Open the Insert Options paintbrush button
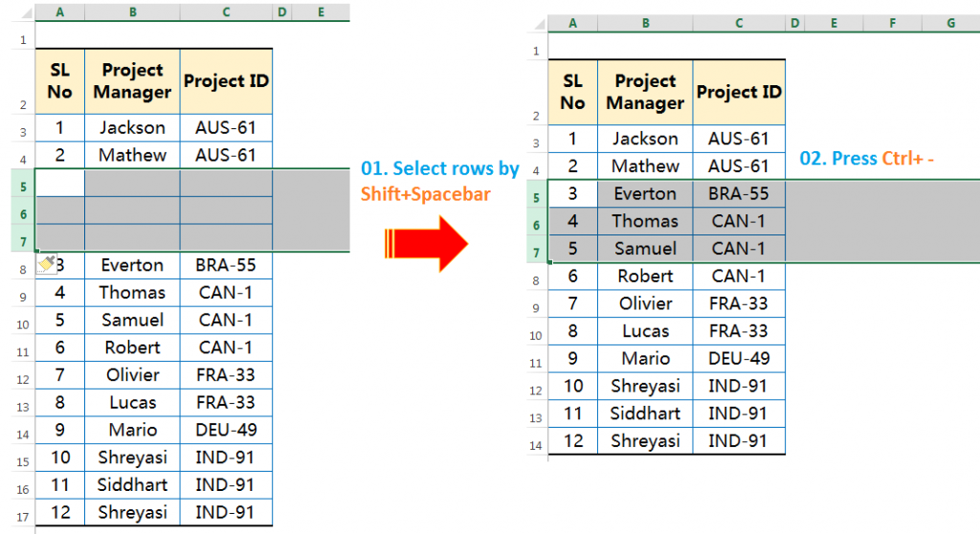 coord(46,263)
